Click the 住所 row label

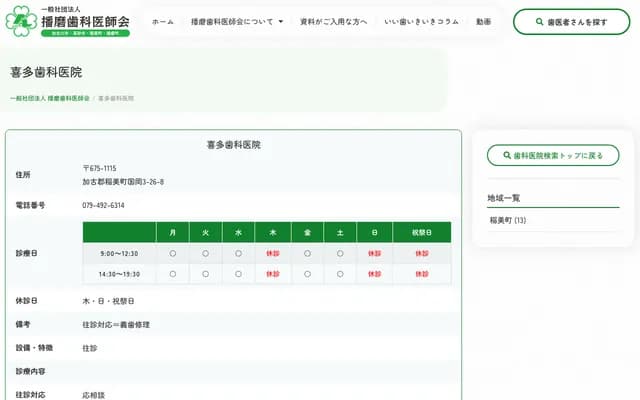23,175
